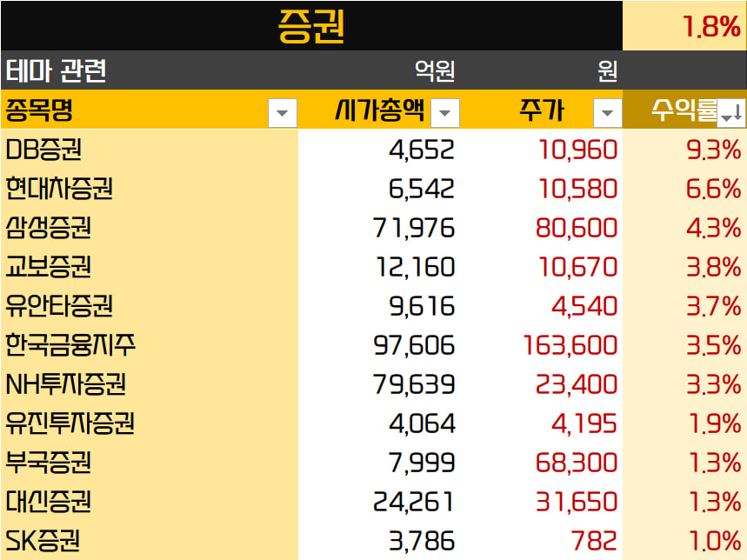Click stock price 163,600
This screenshot has height=560, width=747.
tap(570, 346)
